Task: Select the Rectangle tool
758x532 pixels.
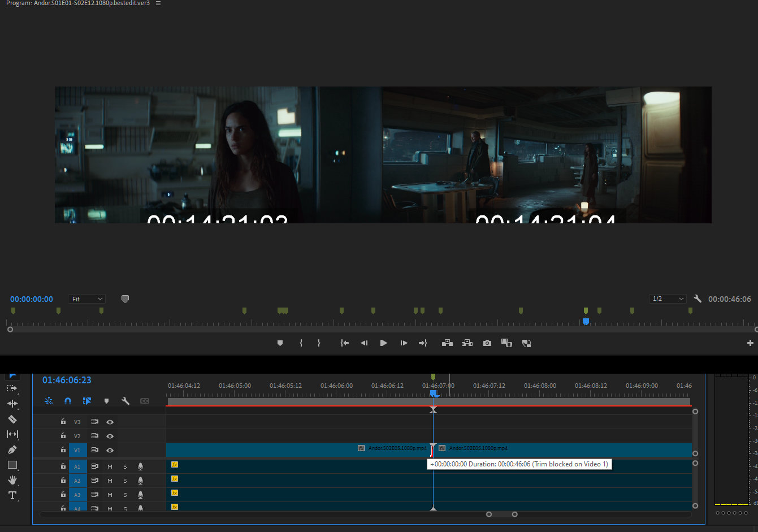Action: click(12, 465)
